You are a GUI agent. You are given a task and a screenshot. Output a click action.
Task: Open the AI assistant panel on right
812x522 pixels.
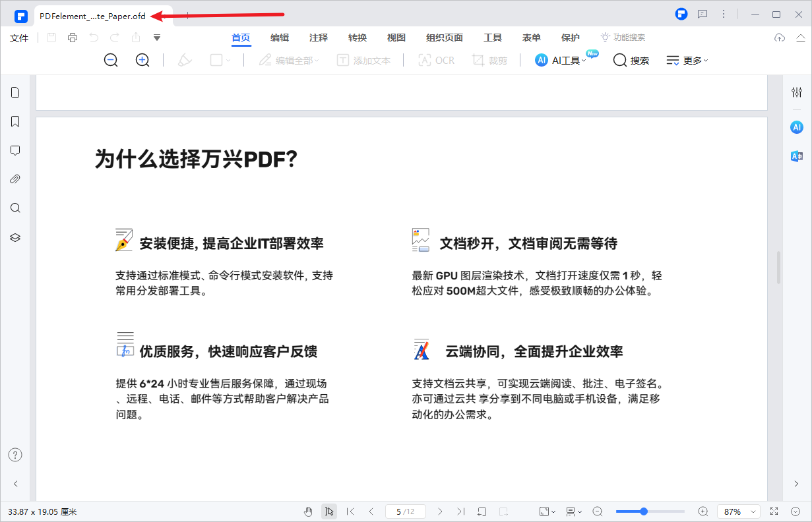tap(796, 127)
